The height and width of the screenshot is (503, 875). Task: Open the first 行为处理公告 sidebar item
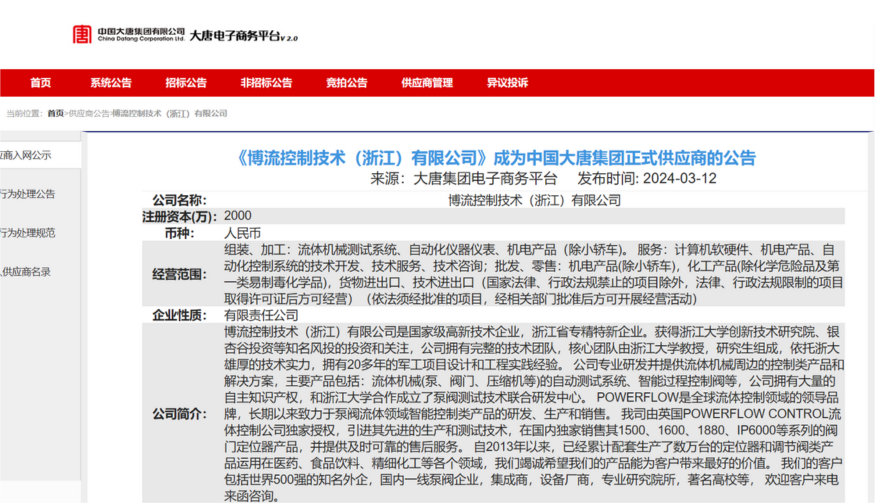click(x=27, y=194)
